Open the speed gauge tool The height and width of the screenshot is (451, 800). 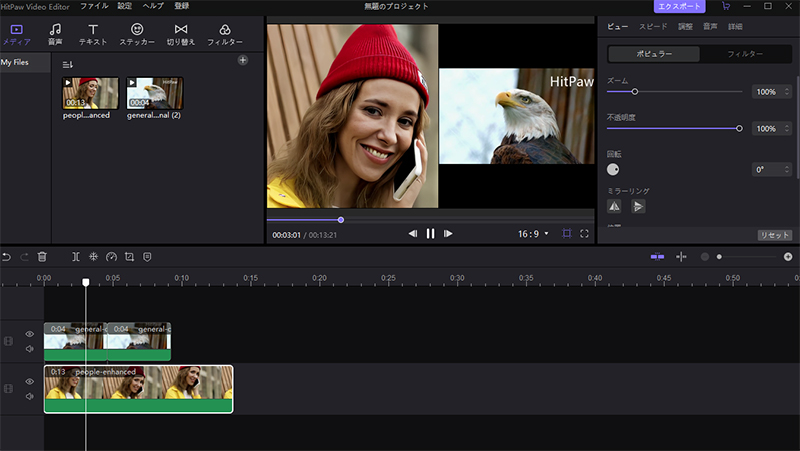point(111,257)
